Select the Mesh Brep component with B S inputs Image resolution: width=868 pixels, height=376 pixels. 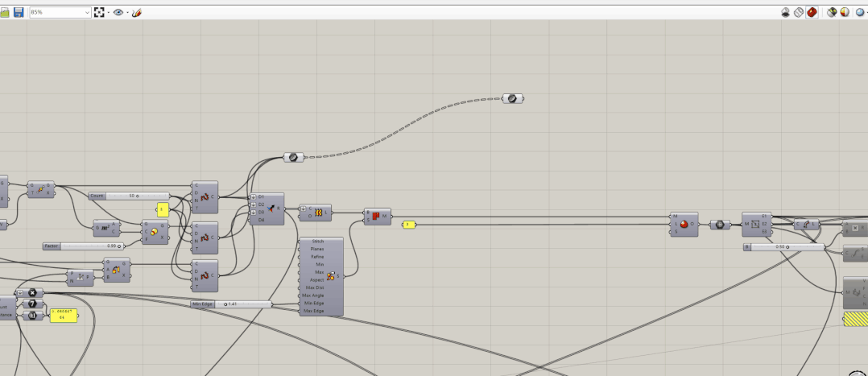(x=378, y=216)
